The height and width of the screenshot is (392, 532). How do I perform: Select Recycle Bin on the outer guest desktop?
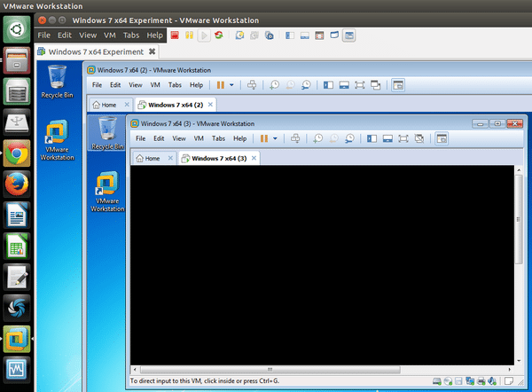tap(57, 82)
